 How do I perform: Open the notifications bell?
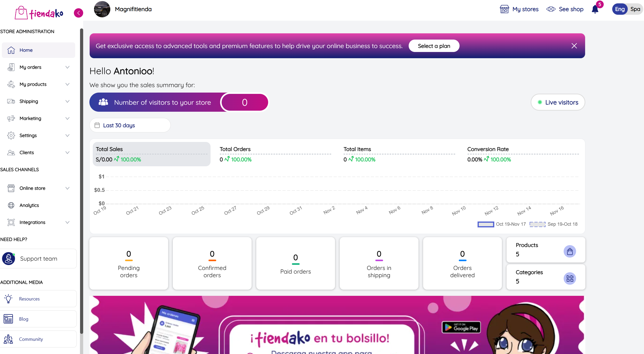595,10
